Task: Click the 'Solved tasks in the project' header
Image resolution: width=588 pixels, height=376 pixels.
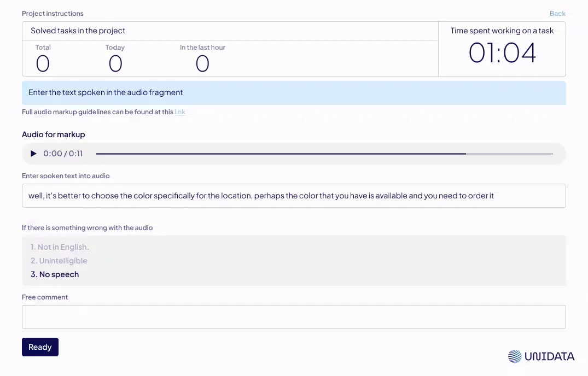Action: coord(78,31)
